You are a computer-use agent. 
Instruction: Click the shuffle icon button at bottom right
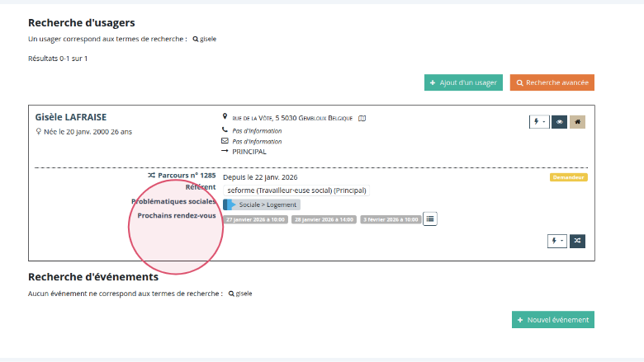(578, 241)
